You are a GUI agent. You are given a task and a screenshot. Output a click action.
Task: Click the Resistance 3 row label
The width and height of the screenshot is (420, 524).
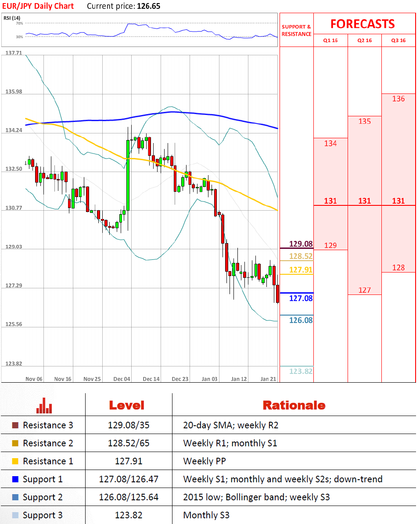(48, 425)
